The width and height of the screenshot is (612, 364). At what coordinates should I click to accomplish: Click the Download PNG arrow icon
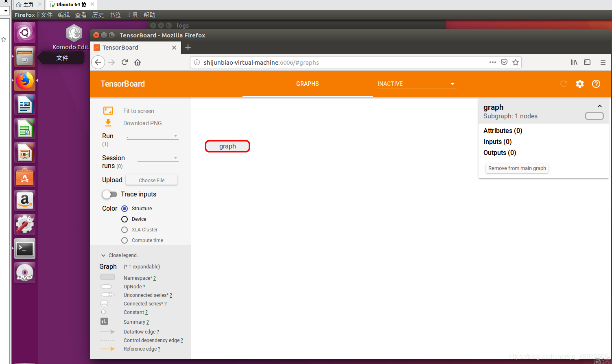(x=108, y=123)
